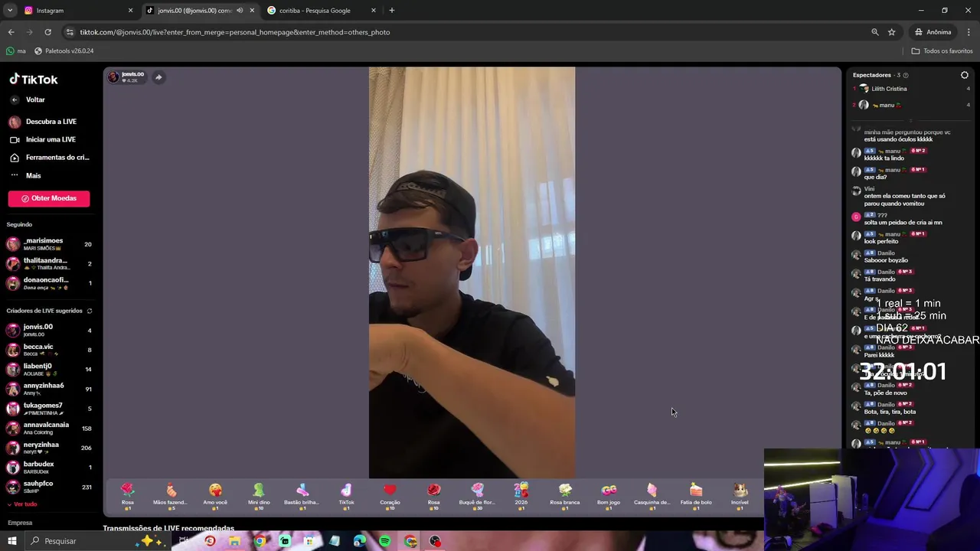Go back with Voltar
This screenshot has width=980, height=551.
28,99
